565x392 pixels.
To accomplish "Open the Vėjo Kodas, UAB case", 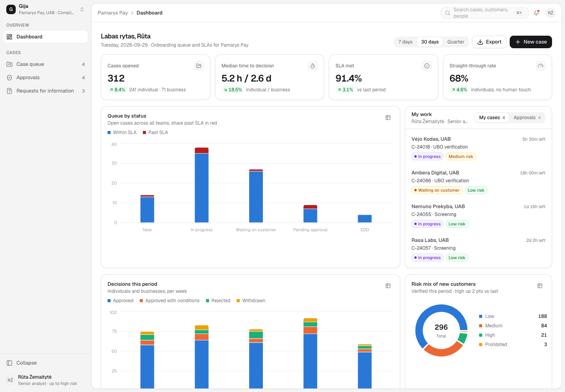I will (478, 148).
